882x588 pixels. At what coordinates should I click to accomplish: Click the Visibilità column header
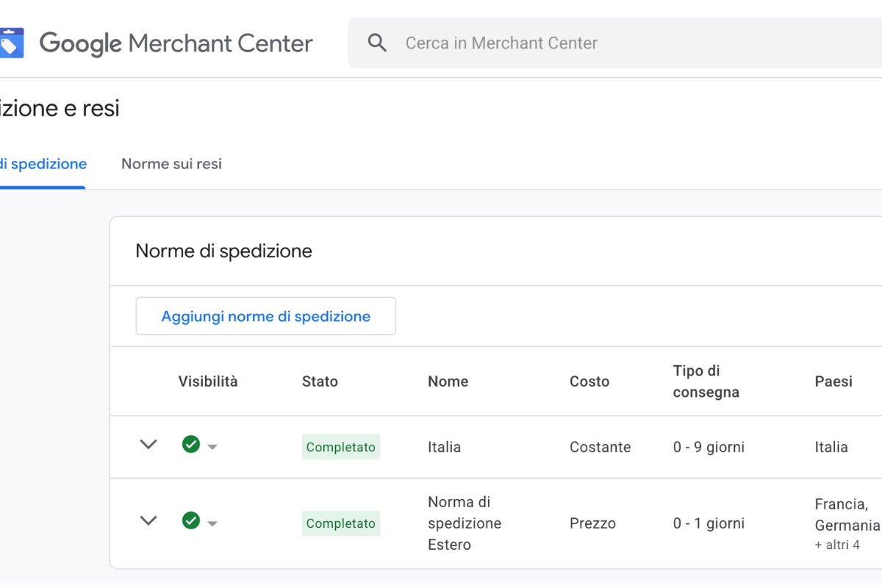208,381
